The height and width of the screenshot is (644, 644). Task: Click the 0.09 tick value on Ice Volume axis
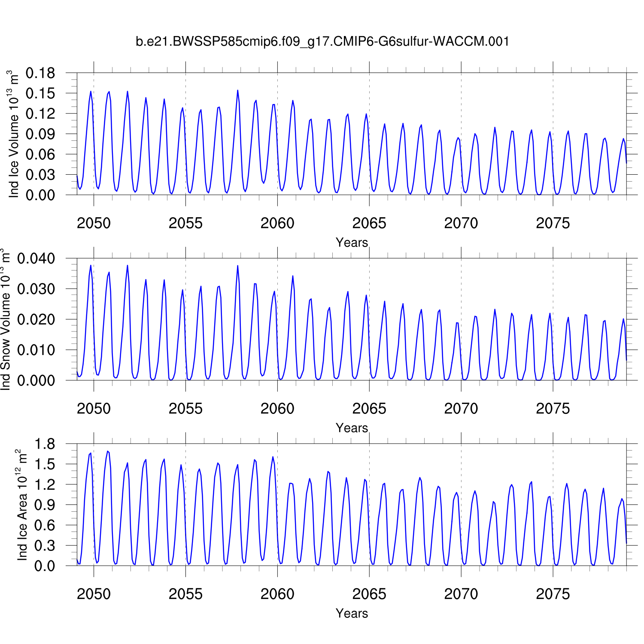40,134
